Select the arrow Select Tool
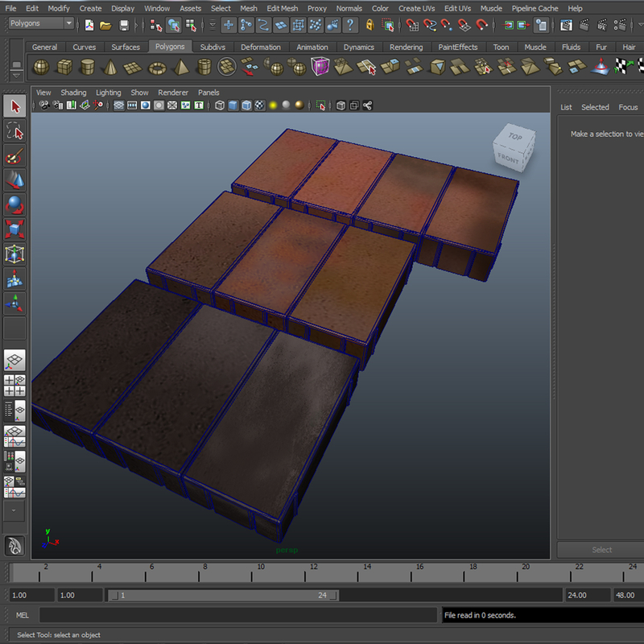 pos(14,107)
